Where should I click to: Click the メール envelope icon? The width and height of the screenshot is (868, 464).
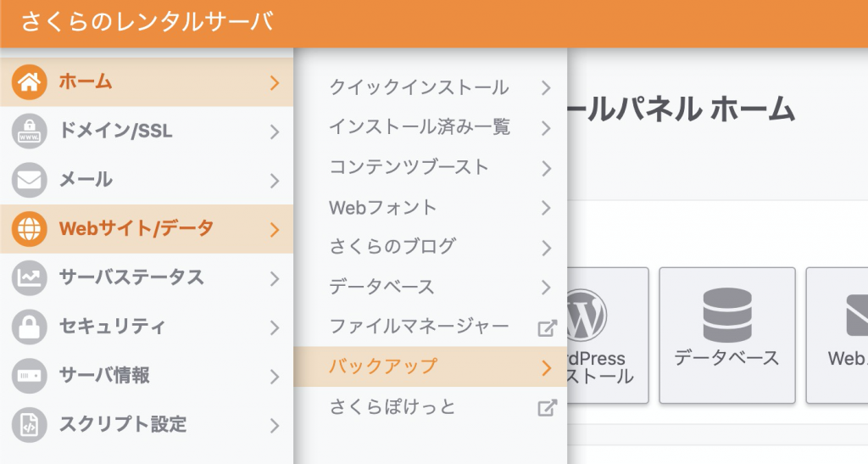pyautogui.click(x=29, y=180)
